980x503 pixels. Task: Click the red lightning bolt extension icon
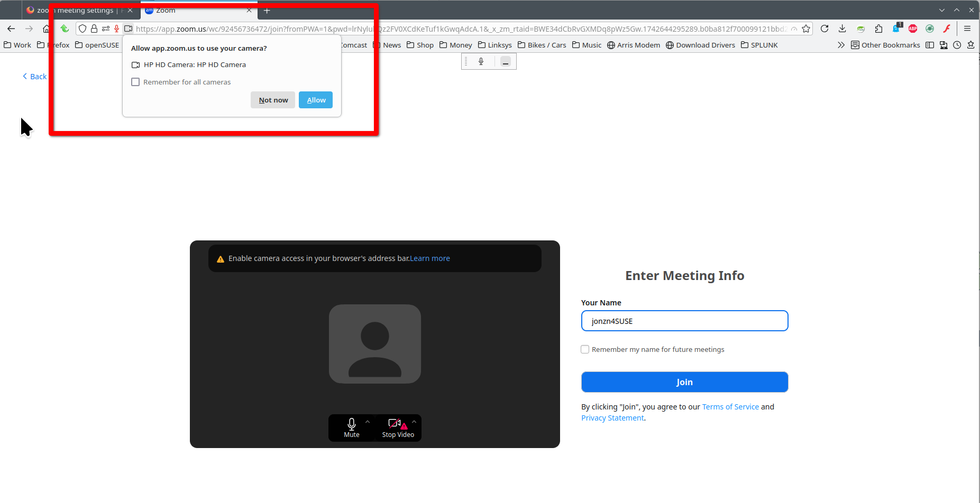(947, 29)
